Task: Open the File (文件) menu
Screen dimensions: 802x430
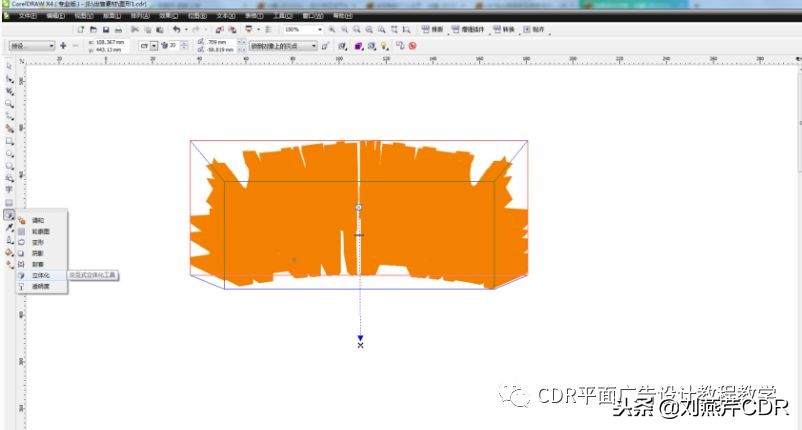Action: [x=28, y=16]
